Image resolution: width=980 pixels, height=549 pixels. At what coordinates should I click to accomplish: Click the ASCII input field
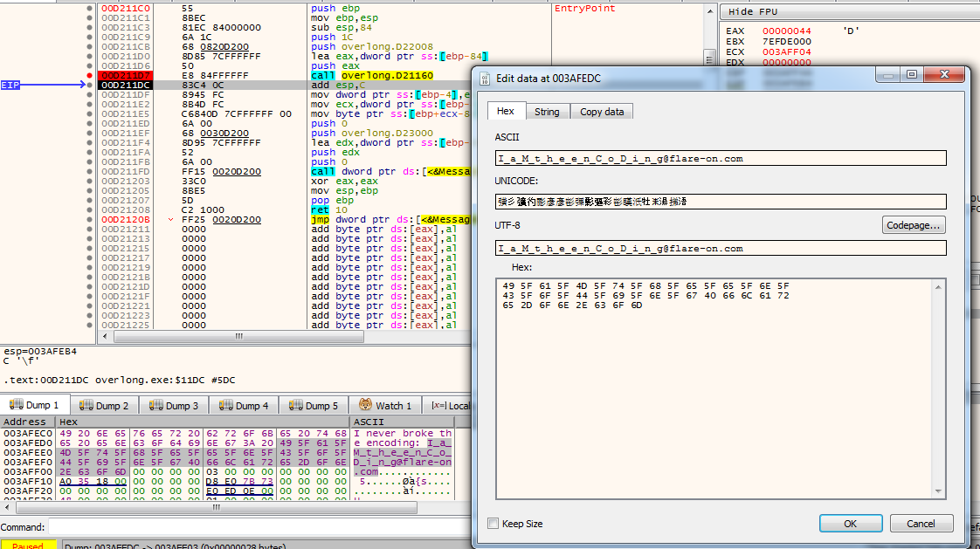(721, 159)
